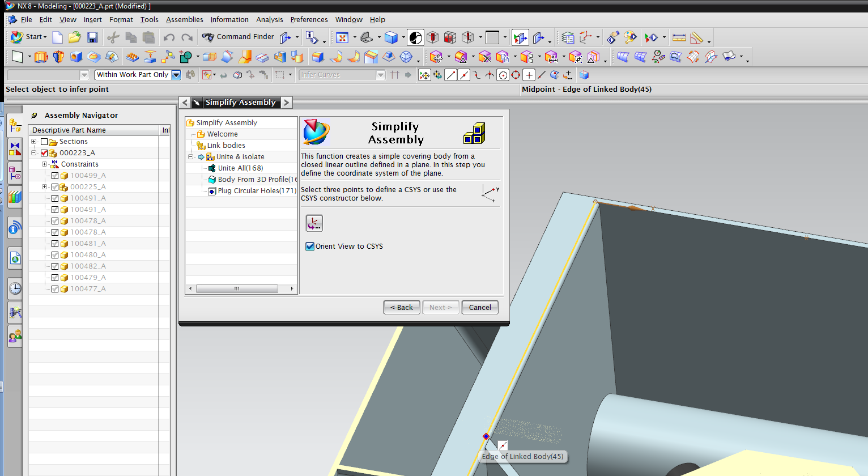Click the Redo arrow icon

click(187, 37)
